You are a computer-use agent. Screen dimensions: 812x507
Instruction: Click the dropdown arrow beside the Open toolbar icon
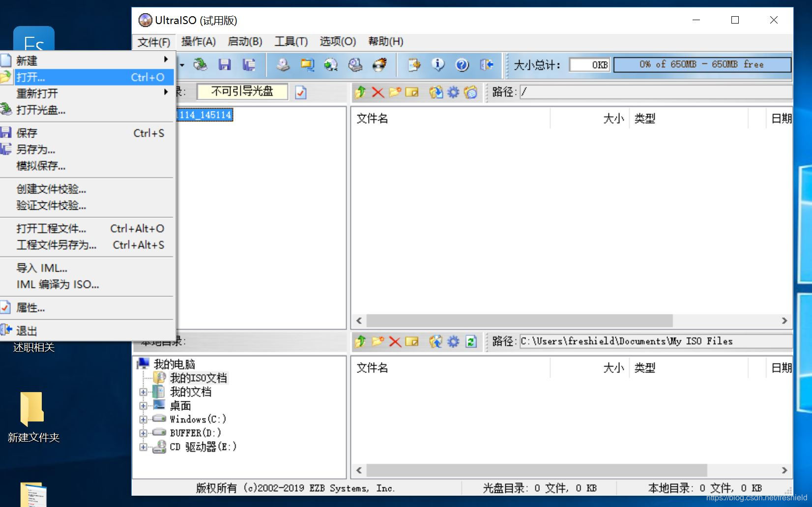(x=182, y=65)
